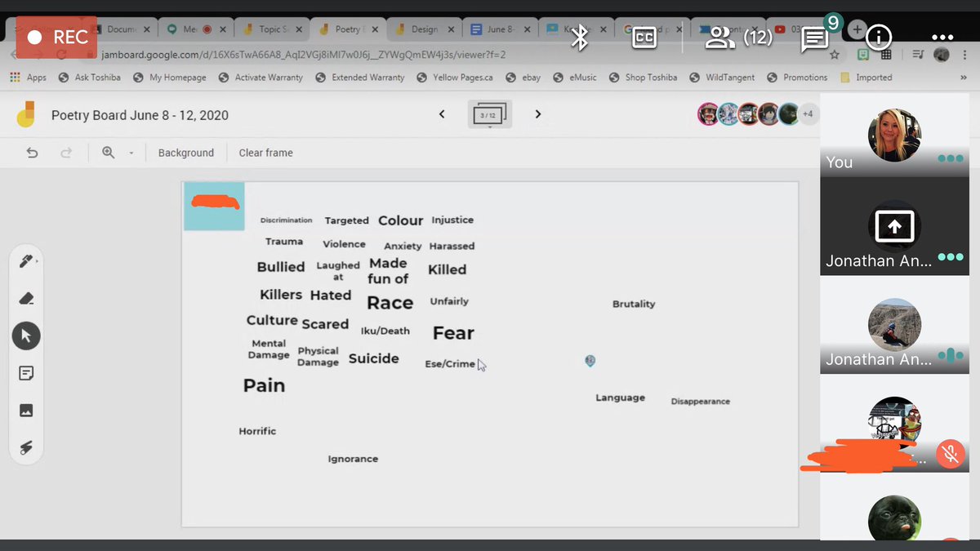Open the Activate Warranty bookmark

261,78
